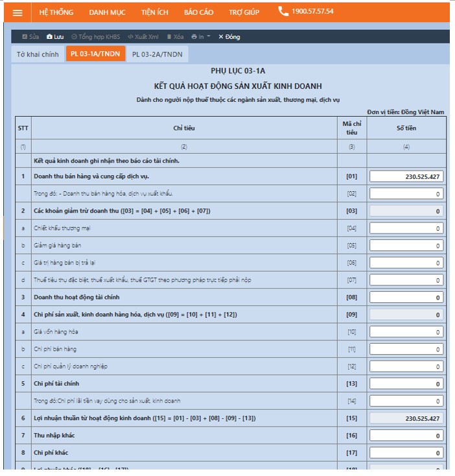The height and width of the screenshot is (476, 455).
Task: Export using Xuất Xml
Action: point(143,37)
